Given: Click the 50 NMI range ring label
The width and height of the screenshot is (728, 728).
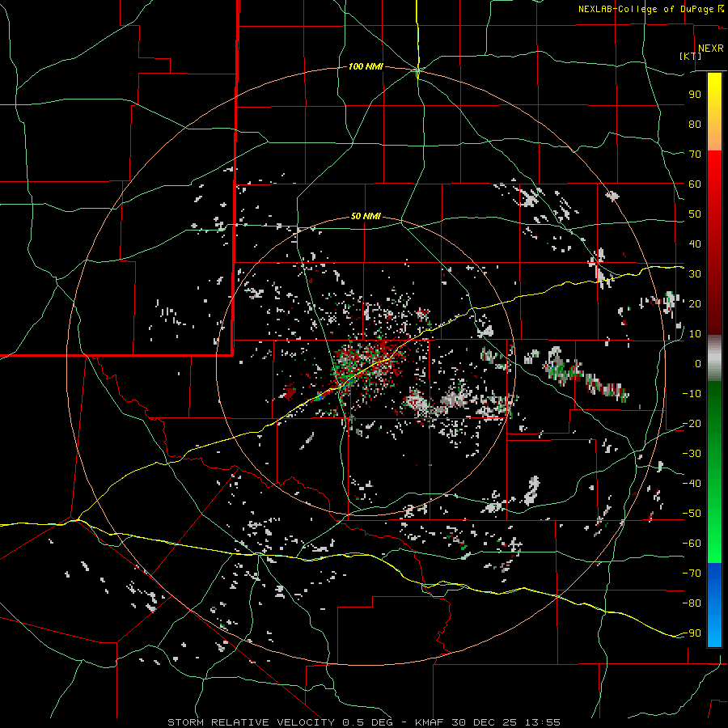Looking at the screenshot, I should point(366,216).
